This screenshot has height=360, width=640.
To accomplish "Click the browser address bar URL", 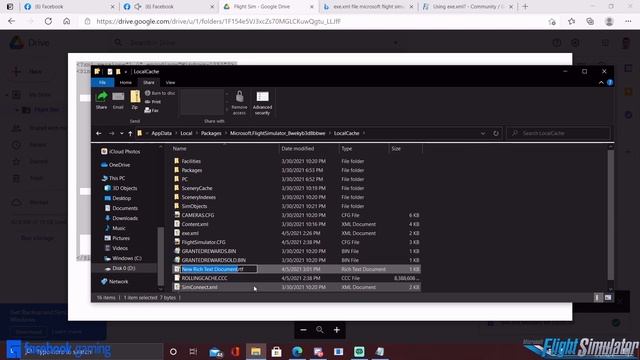I will click(x=218, y=22).
